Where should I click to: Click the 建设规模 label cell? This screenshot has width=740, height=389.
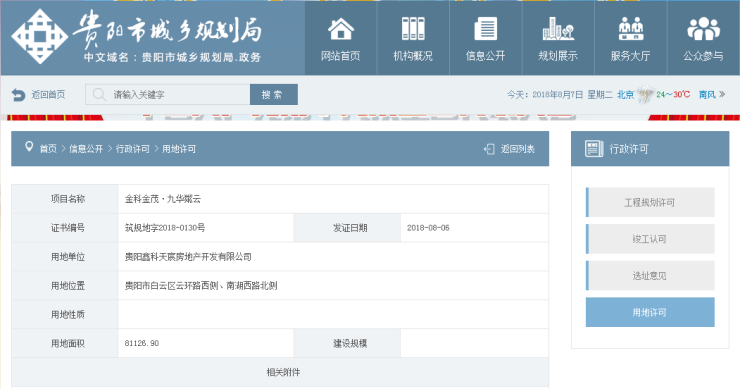click(347, 343)
